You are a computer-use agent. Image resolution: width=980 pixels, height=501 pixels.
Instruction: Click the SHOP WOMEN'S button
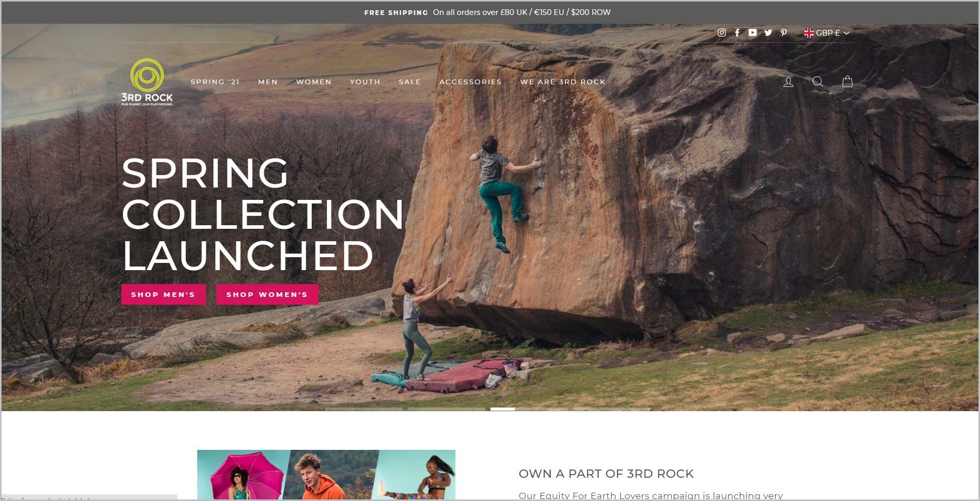[x=267, y=294]
